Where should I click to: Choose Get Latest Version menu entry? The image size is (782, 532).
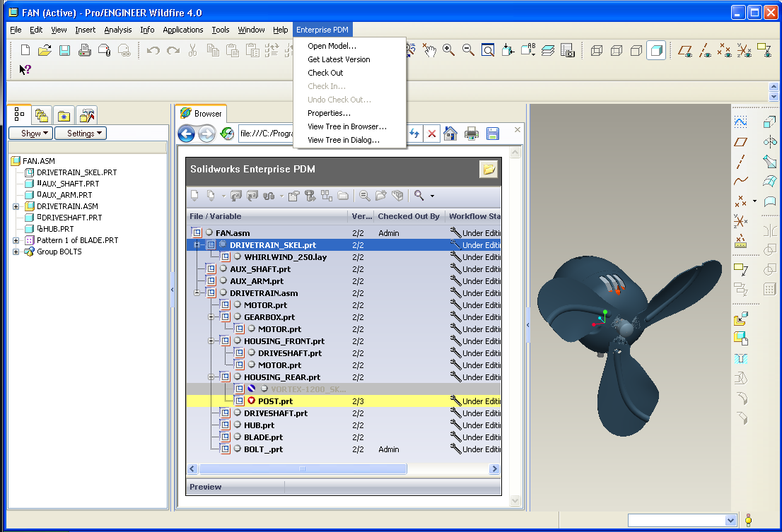(x=339, y=59)
